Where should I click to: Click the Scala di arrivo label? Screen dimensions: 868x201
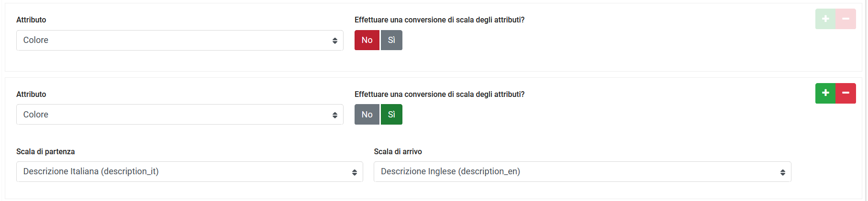pyautogui.click(x=398, y=151)
